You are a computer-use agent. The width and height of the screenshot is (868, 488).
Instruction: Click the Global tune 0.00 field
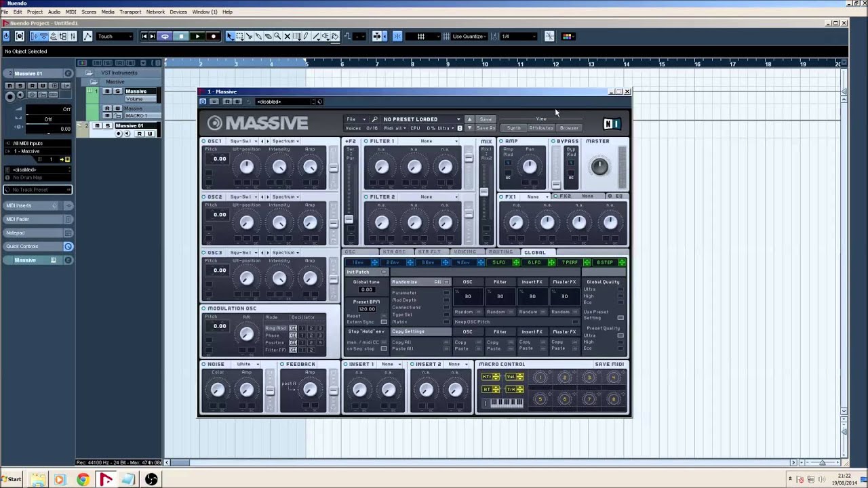(366, 289)
